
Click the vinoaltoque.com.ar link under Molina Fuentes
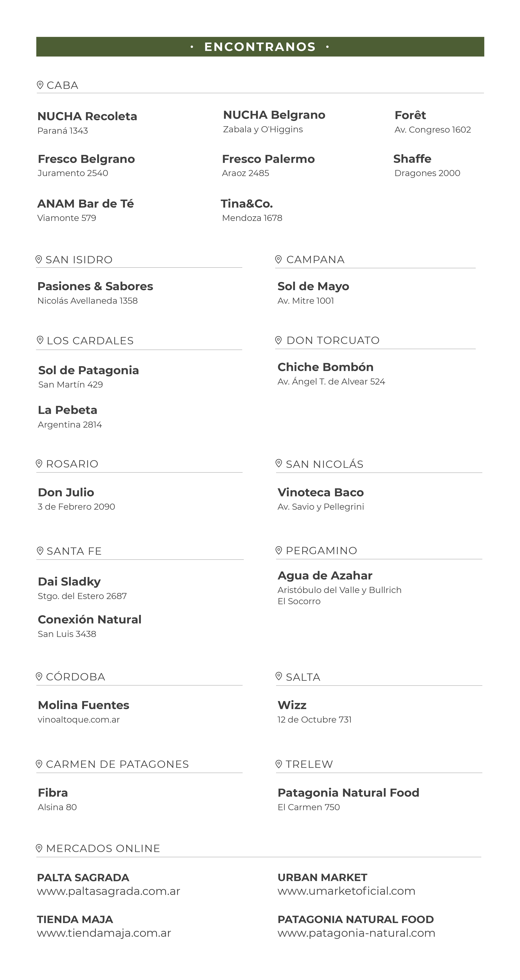[79, 719]
